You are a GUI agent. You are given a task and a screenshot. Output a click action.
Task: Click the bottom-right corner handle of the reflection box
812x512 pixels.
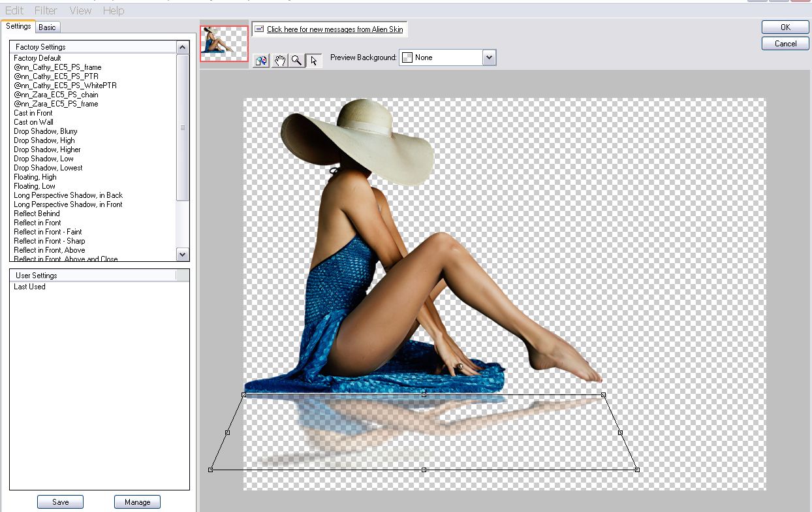637,470
